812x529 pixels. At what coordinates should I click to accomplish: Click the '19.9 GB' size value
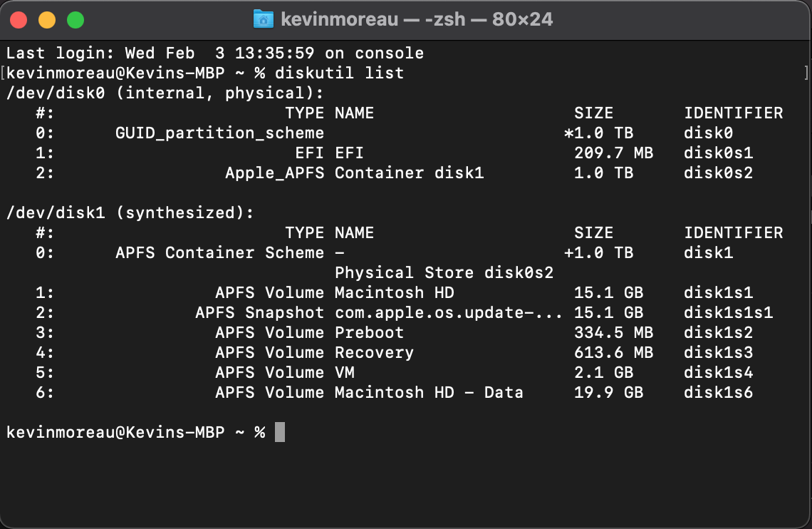(608, 393)
